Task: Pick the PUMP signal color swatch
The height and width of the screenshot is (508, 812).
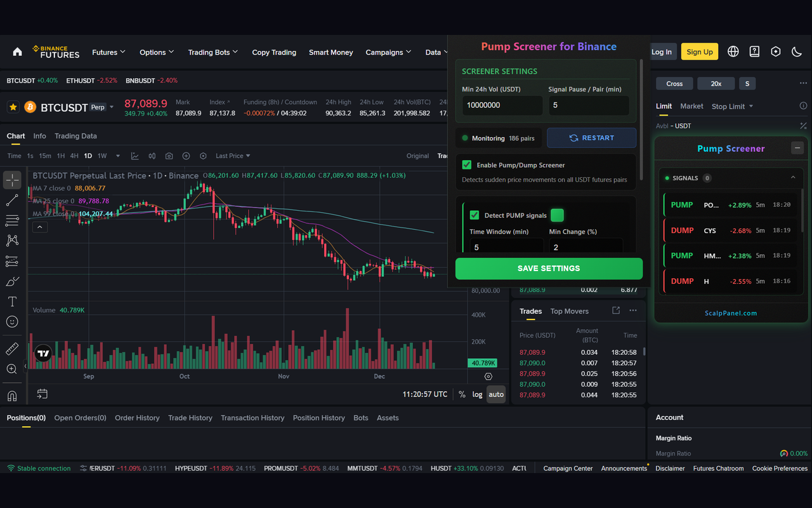Action: point(557,215)
